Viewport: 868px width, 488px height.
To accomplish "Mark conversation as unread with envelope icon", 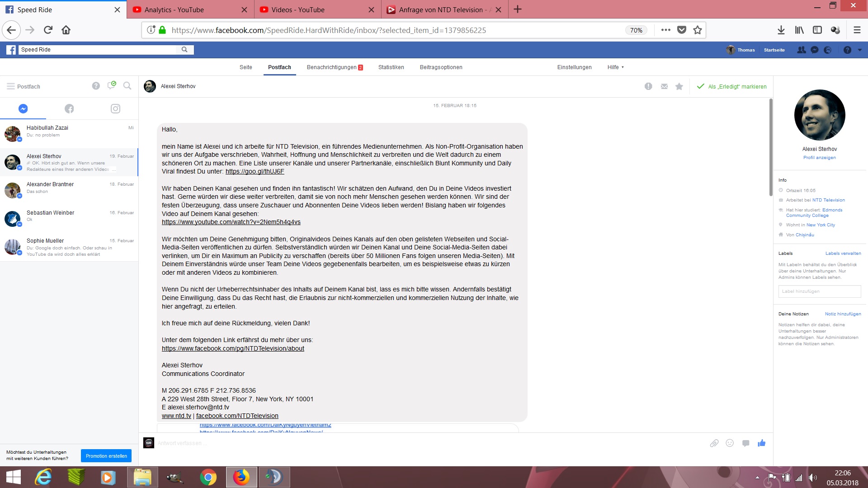I will [x=664, y=86].
